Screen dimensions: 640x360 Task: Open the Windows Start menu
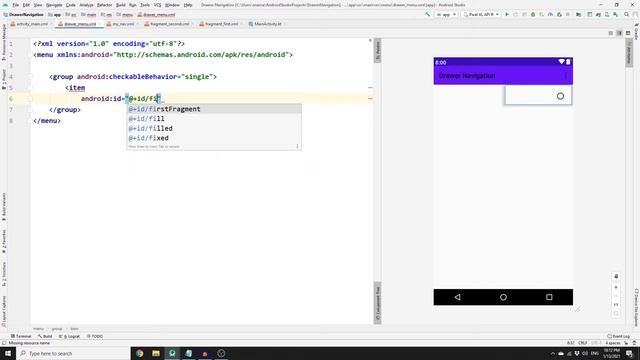pyautogui.click(x=8, y=353)
